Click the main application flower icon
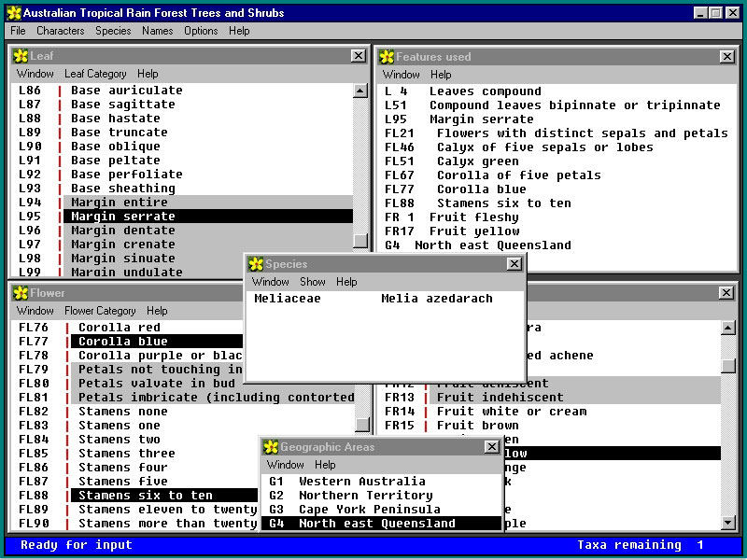This screenshot has height=560, width=747. 13,13
